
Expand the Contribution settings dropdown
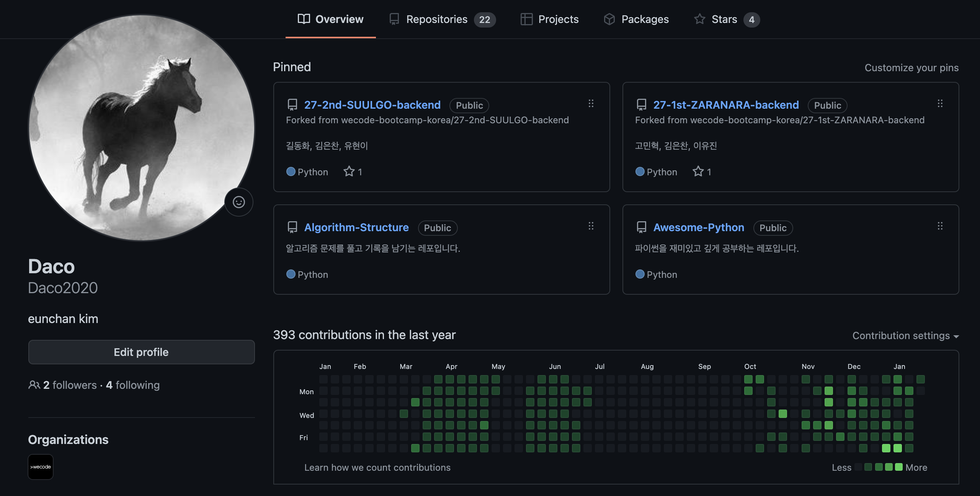[x=905, y=336]
